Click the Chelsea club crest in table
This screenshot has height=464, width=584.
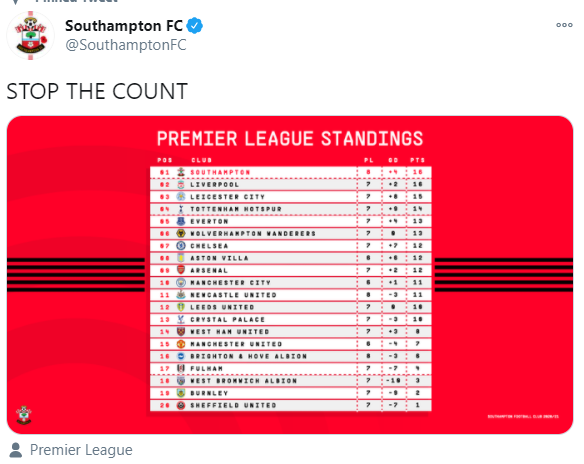pos(181,246)
